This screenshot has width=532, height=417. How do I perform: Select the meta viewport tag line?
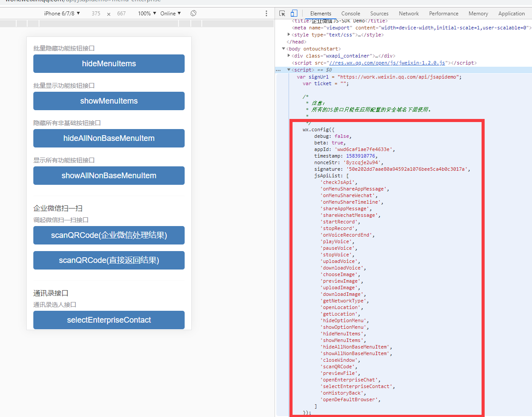(411, 28)
